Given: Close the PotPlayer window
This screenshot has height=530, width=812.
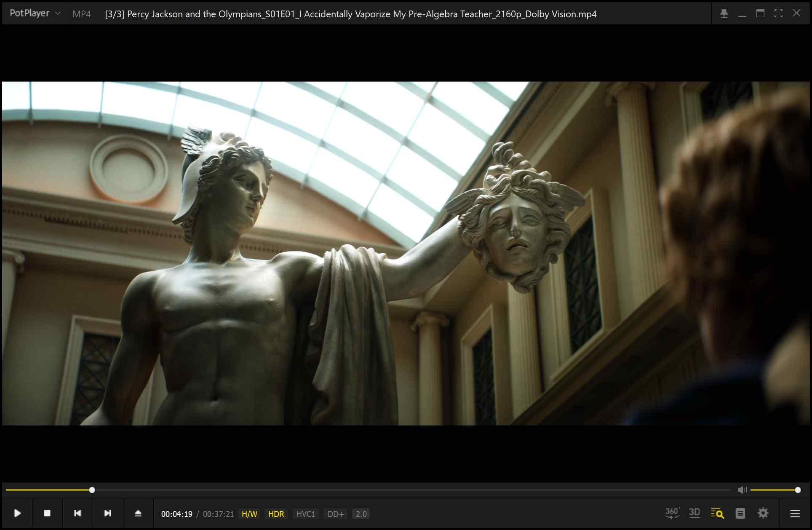Looking at the screenshot, I should click(796, 13).
